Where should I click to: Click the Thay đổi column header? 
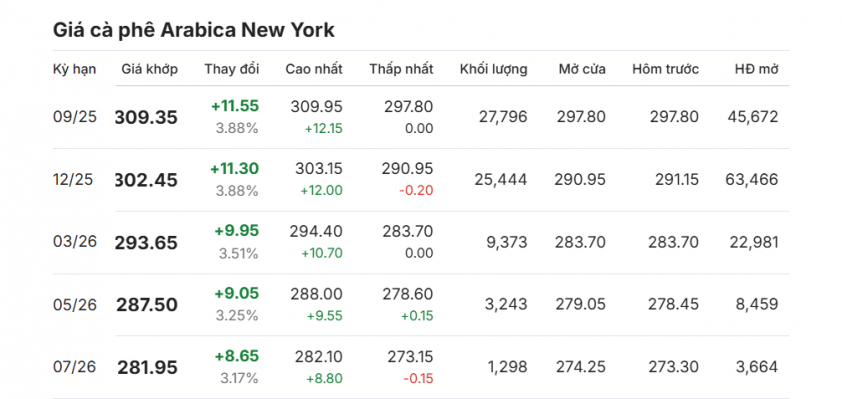231,69
